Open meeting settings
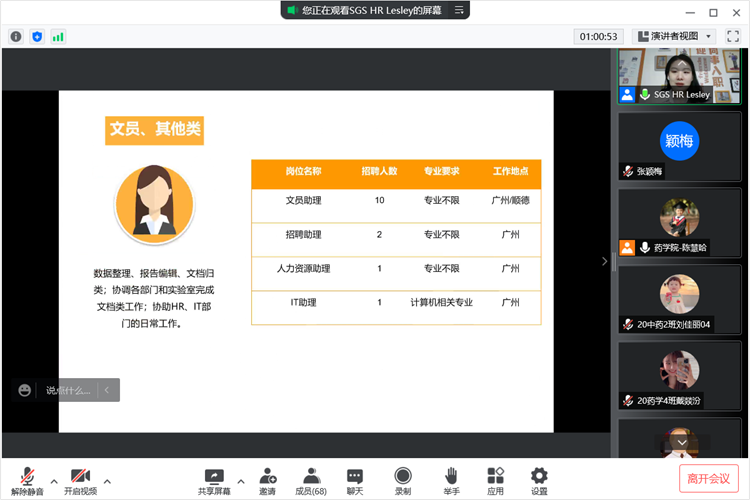 point(539,481)
